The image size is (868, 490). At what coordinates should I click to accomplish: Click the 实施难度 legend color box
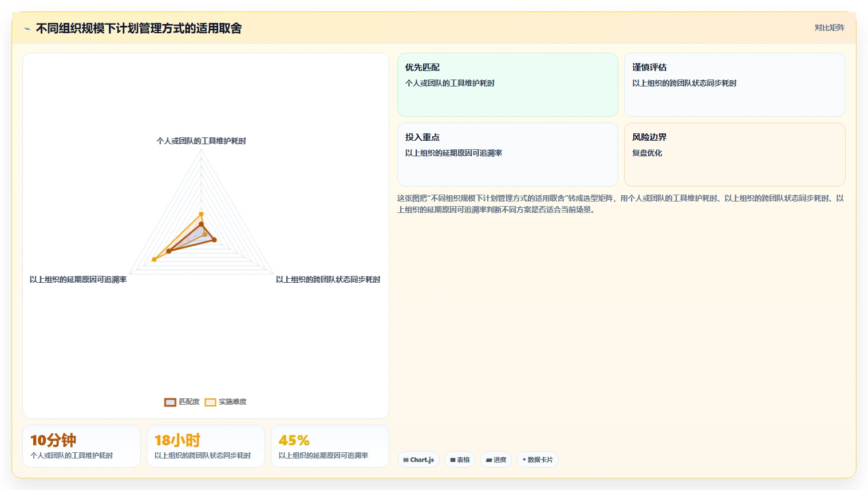point(211,402)
